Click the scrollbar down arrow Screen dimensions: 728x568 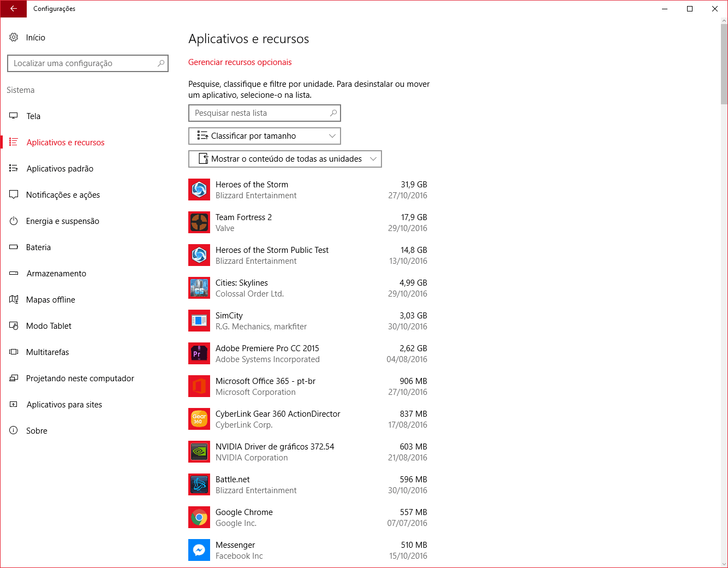point(724,564)
